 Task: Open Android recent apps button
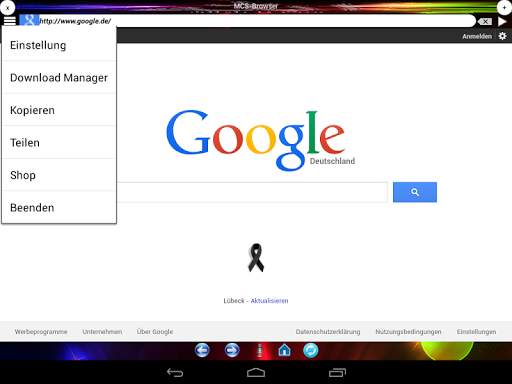tap(337, 372)
